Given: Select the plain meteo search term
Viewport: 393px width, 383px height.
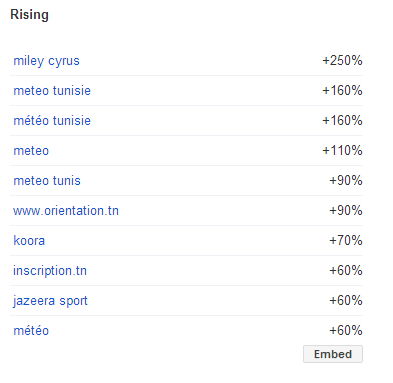Looking at the screenshot, I should 31,151.
